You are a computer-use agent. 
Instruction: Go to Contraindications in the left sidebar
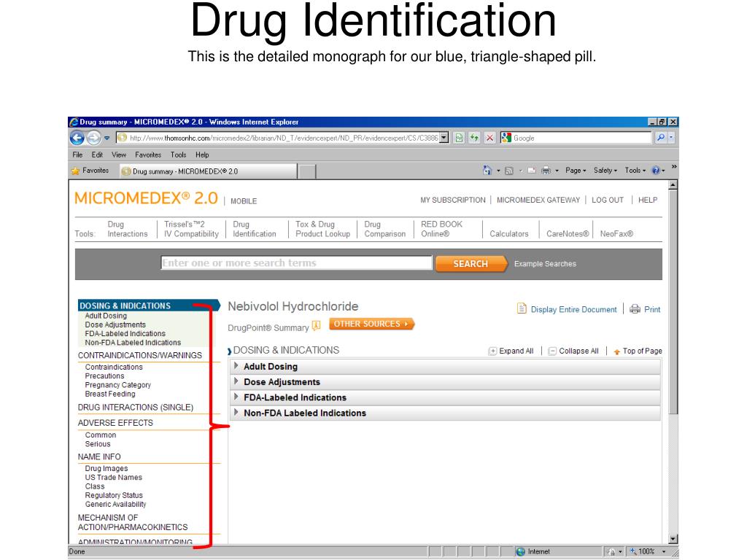coord(114,367)
